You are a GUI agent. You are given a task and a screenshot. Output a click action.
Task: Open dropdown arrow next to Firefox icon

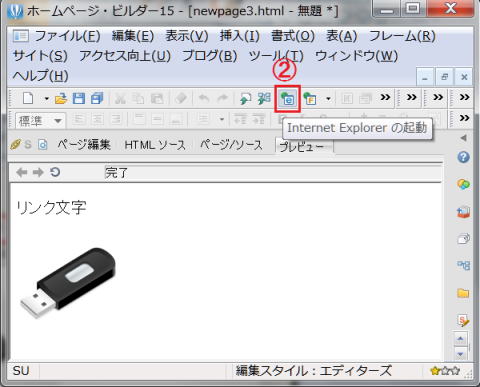coord(328,99)
